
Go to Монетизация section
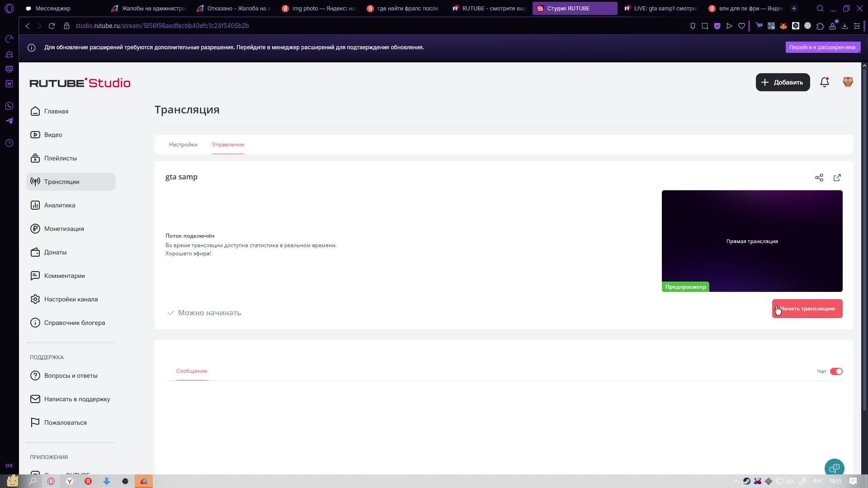[64, 229]
